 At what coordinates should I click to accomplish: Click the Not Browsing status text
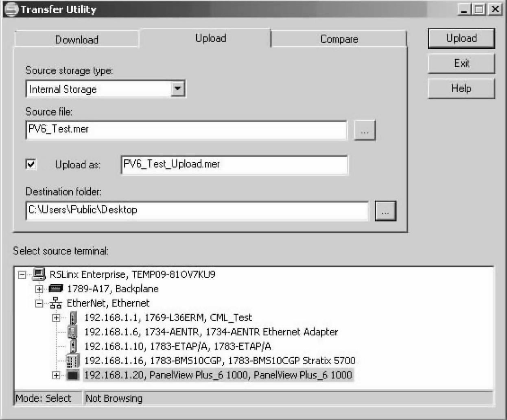click(114, 398)
